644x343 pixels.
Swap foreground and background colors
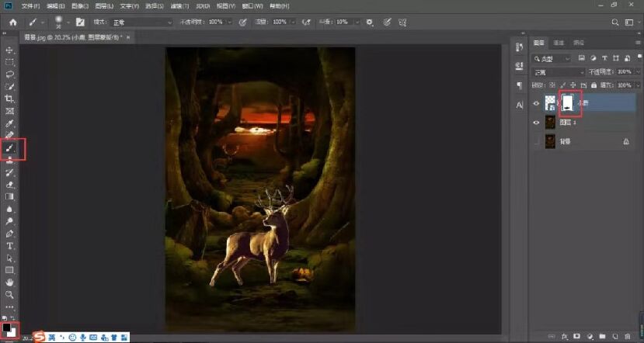pyautogui.click(x=12, y=318)
